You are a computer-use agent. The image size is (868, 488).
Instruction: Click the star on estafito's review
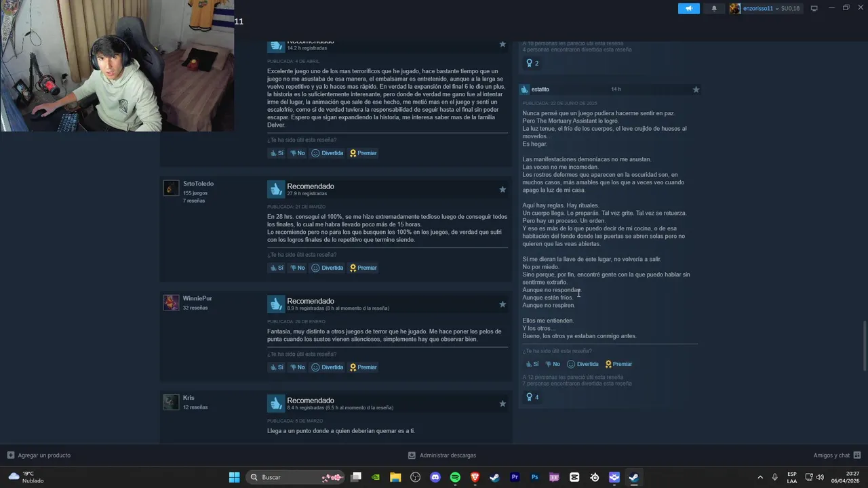point(696,89)
